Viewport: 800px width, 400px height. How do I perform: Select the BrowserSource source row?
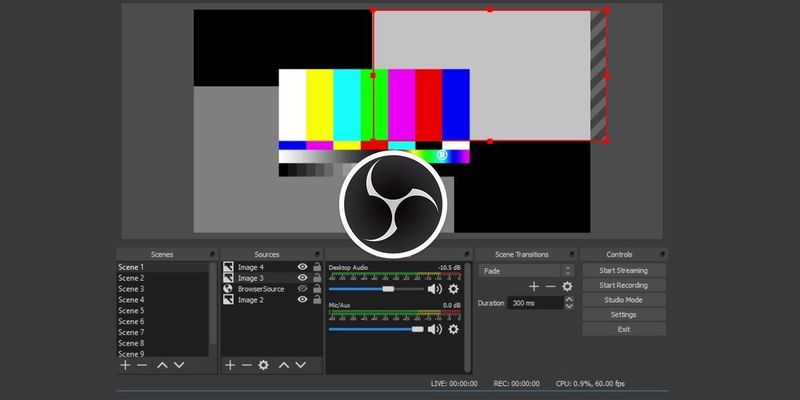coord(272,289)
